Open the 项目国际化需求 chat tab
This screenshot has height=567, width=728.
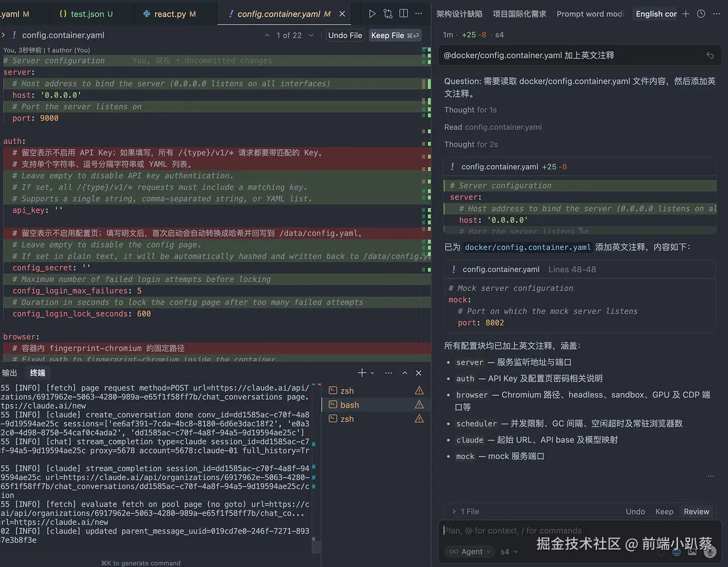(519, 14)
